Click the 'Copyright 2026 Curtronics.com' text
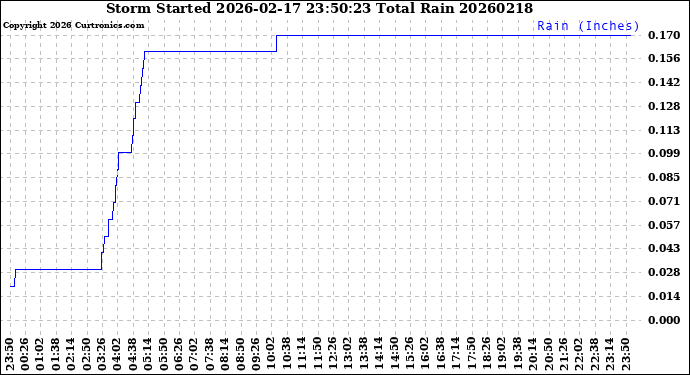Viewport: 690px width, 375px height. [x=73, y=25]
